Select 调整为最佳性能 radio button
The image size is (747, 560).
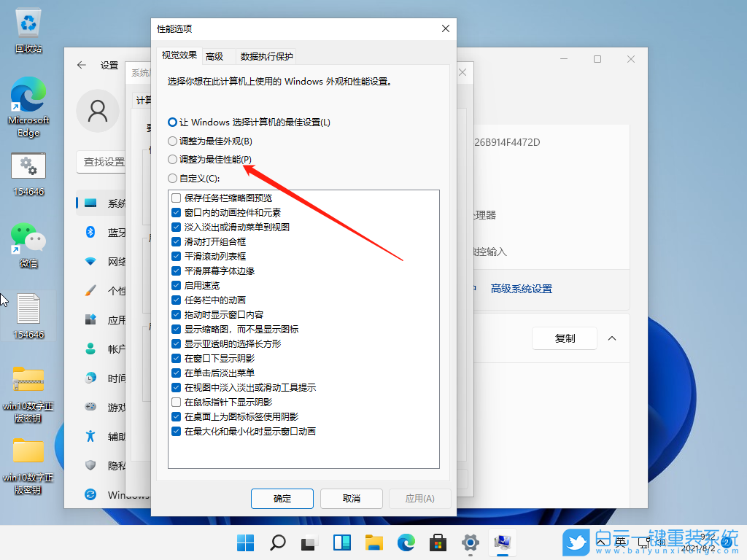tap(172, 159)
